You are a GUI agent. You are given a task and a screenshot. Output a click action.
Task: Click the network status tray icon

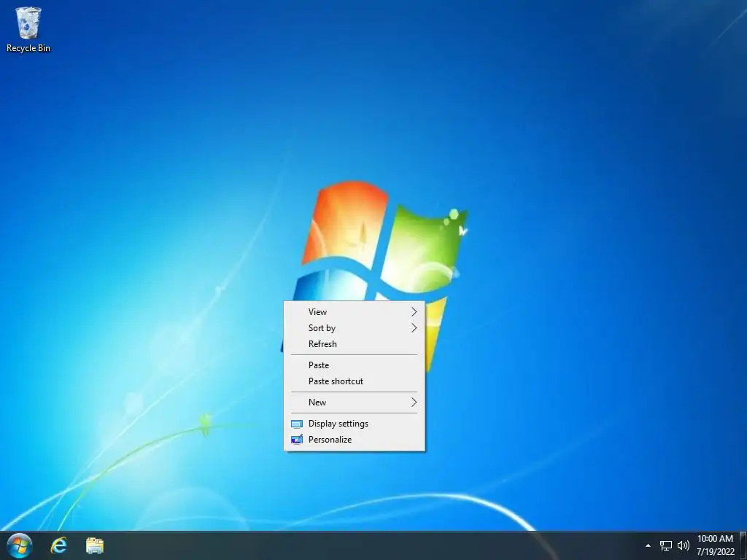pyautogui.click(x=665, y=545)
